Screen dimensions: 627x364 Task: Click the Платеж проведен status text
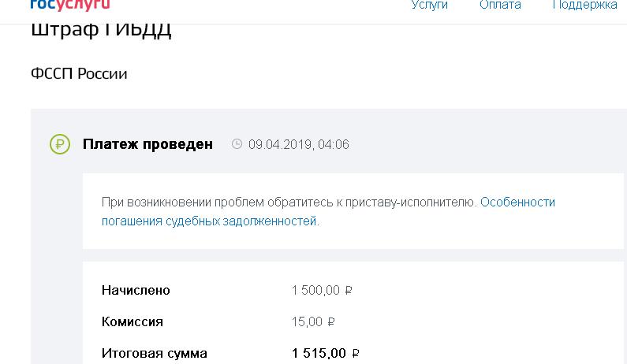pyautogui.click(x=147, y=144)
